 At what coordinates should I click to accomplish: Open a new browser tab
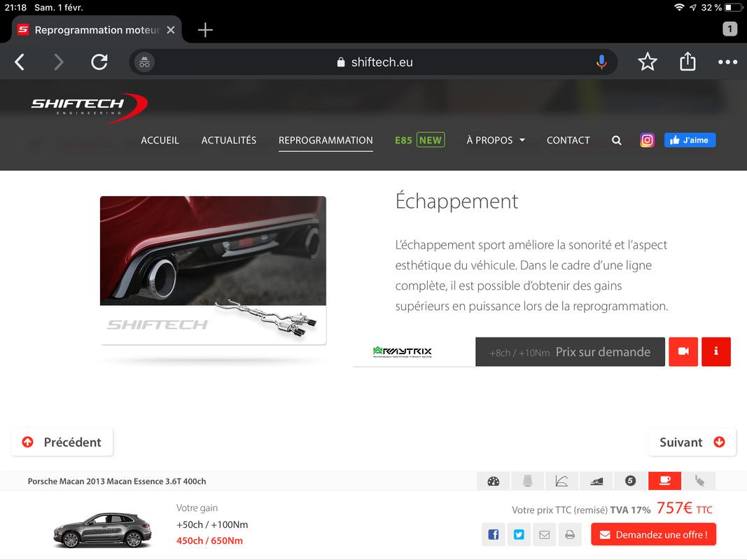(x=205, y=30)
